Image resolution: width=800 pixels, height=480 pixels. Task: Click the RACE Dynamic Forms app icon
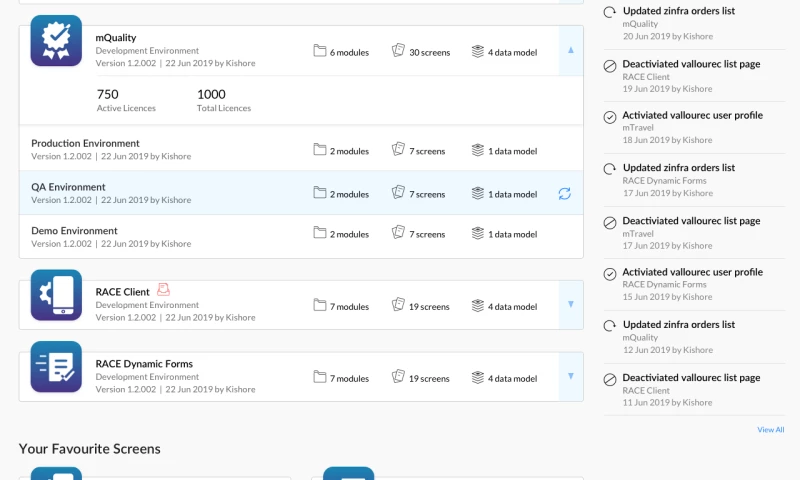point(56,366)
